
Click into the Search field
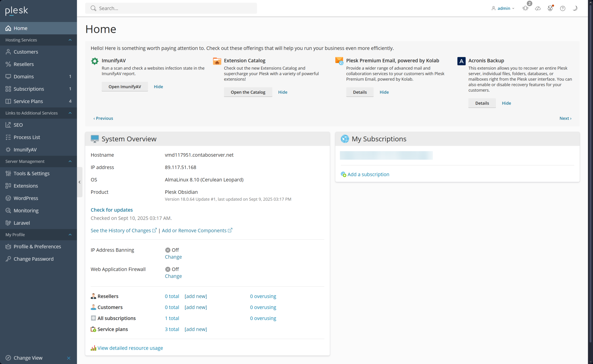[171, 8]
